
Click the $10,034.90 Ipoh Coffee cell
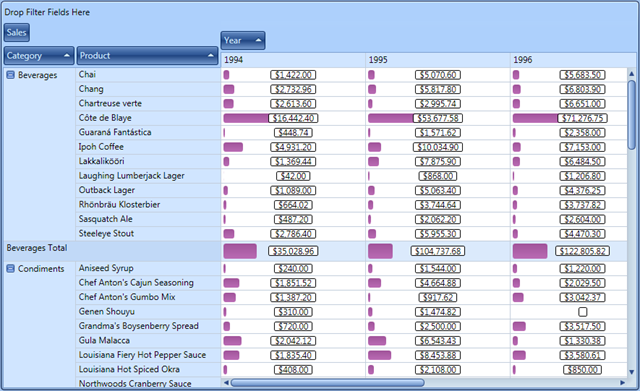[438, 147]
